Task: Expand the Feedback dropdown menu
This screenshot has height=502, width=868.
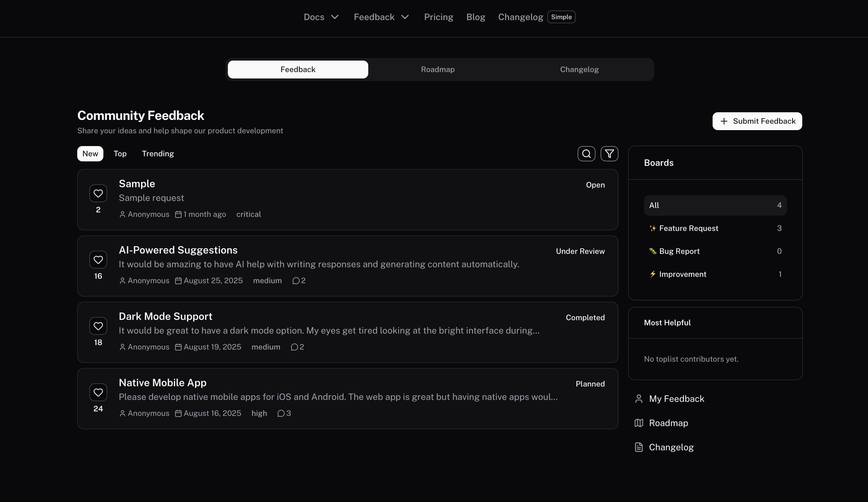Action: pyautogui.click(x=381, y=17)
